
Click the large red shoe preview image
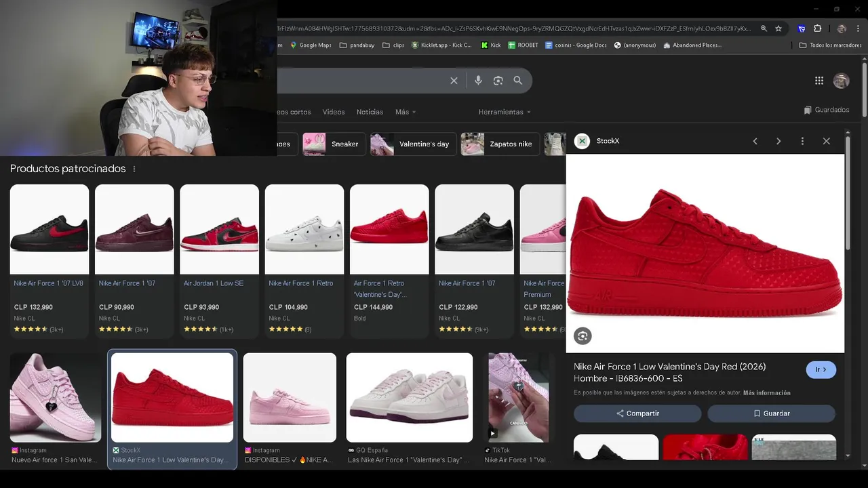coord(705,253)
